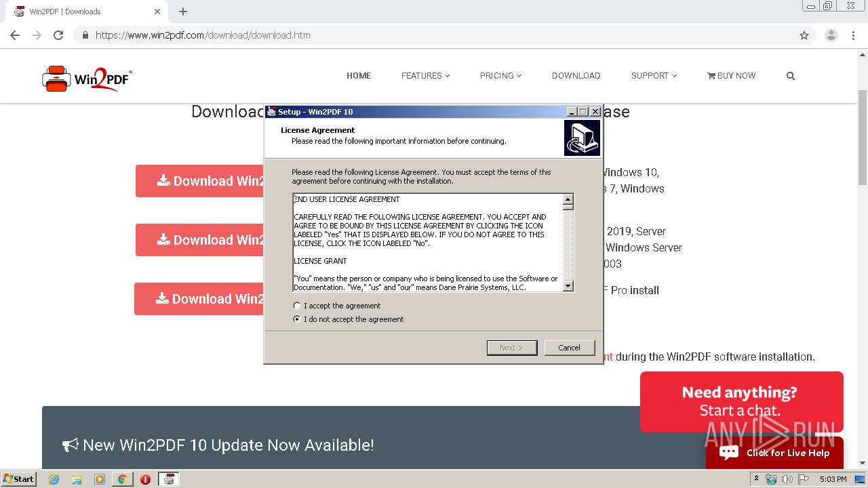Click the Win2PDF logo

(87, 79)
